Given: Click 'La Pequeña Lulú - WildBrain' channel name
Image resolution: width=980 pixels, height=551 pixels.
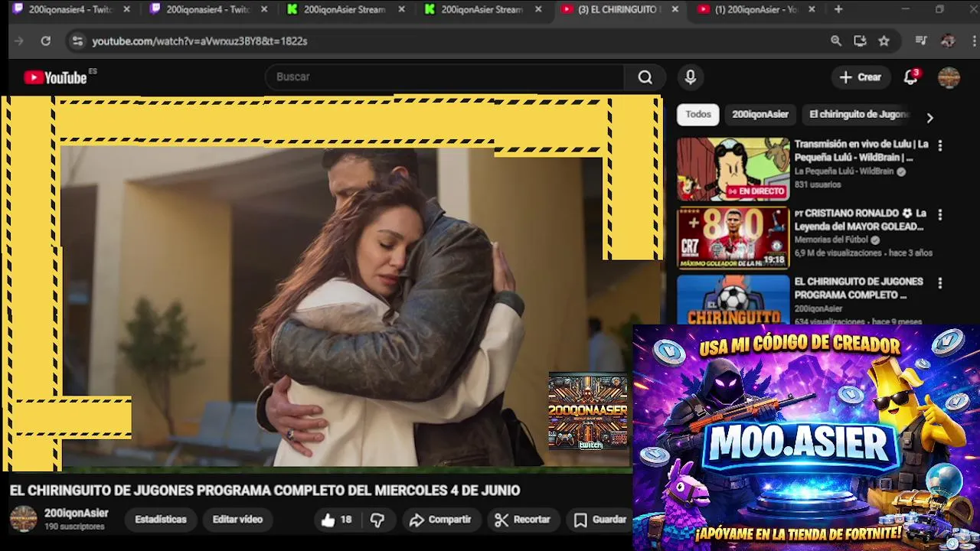Looking at the screenshot, I should [844, 171].
